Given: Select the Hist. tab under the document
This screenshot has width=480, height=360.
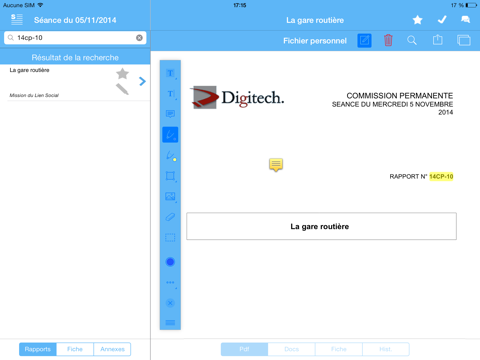Looking at the screenshot, I should click(x=386, y=349).
